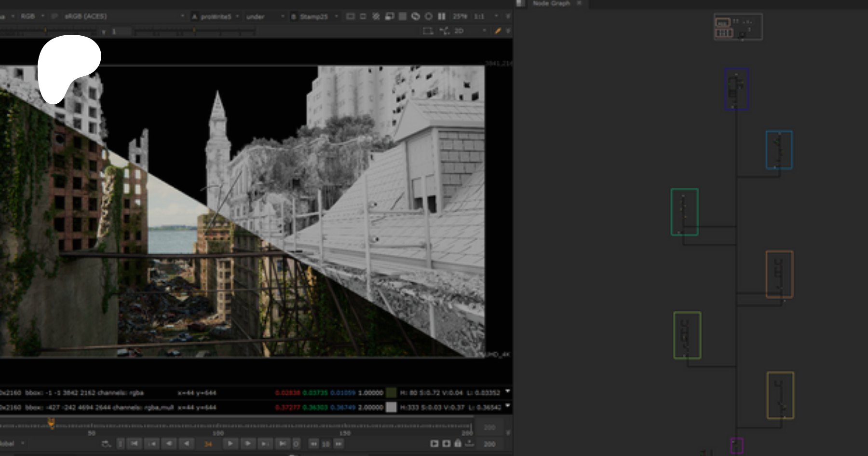Jump to the first frame
The image size is (868, 456).
(x=134, y=443)
